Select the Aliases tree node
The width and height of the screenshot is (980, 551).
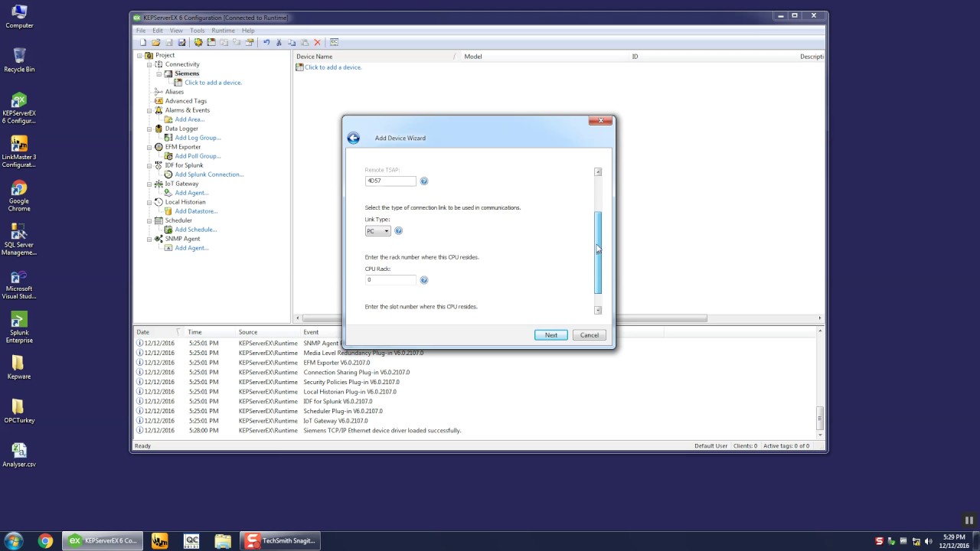(x=175, y=92)
